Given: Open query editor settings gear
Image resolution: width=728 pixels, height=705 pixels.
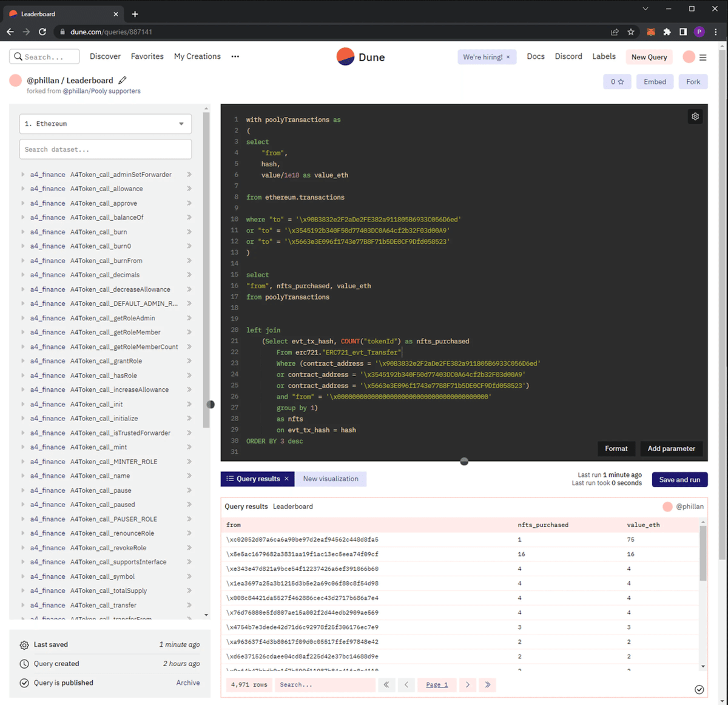Looking at the screenshot, I should pyautogui.click(x=695, y=116).
